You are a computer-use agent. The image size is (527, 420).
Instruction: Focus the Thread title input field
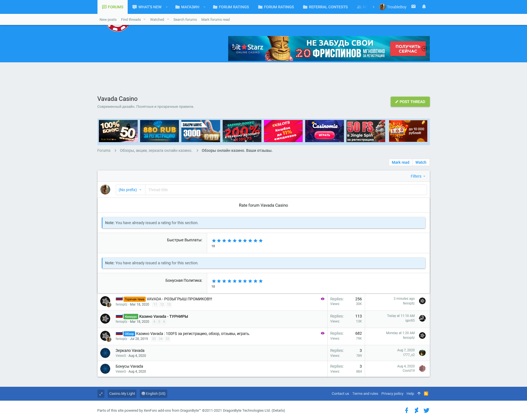pos(286,190)
